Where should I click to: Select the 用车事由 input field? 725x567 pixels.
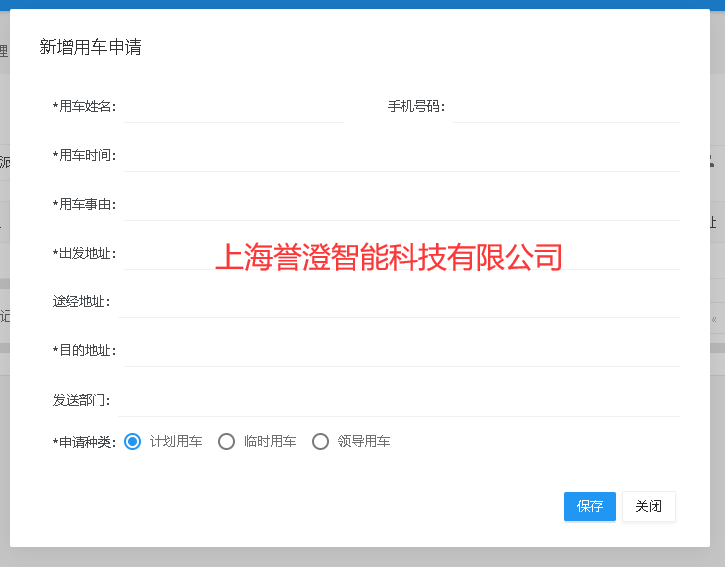coord(400,205)
